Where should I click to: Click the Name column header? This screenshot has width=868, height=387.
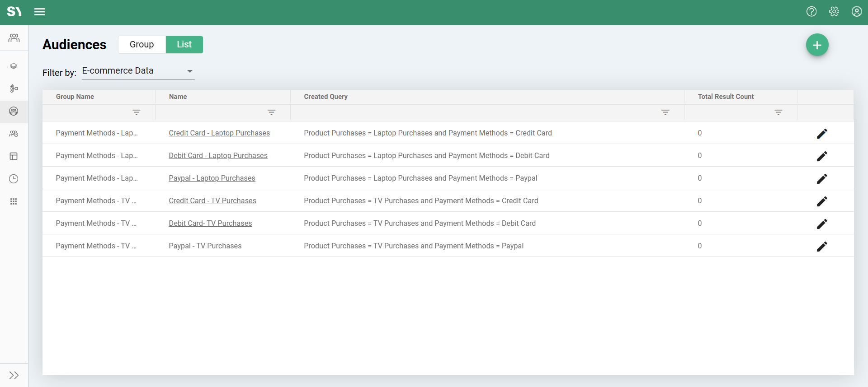coord(178,97)
